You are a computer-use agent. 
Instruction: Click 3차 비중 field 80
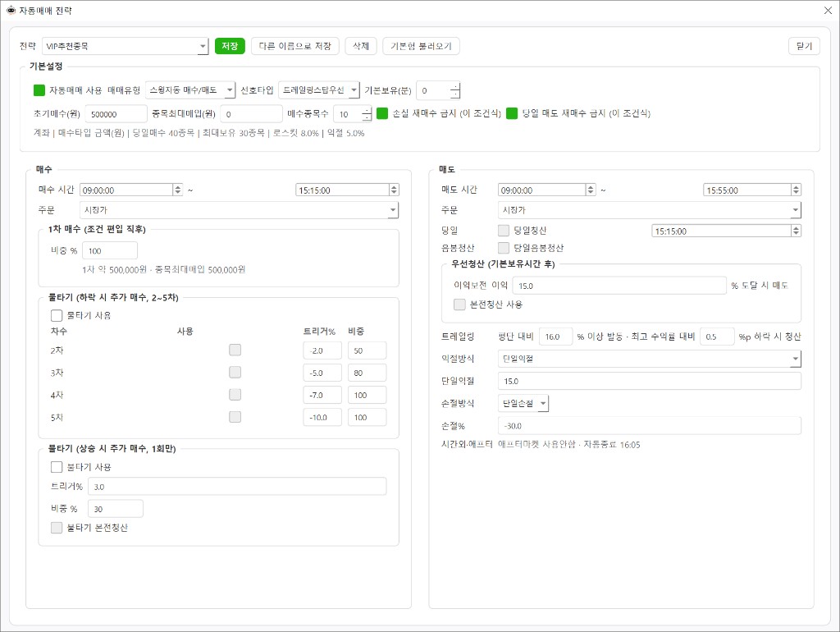click(x=367, y=373)
